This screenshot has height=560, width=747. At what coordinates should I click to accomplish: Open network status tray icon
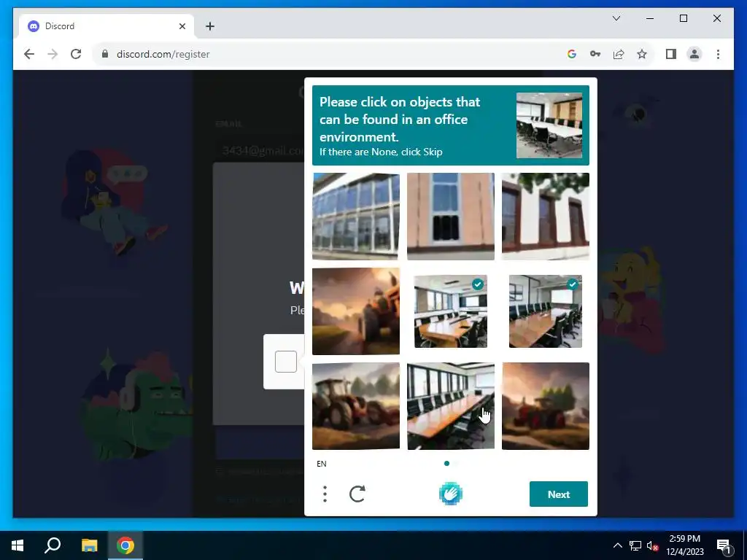(x=635, y=545)
